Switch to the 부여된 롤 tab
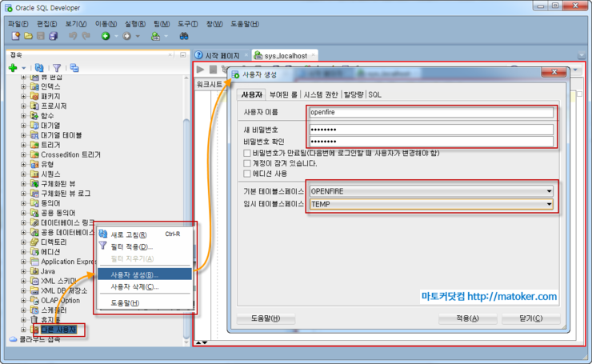This screenshot has width=592, height=364. tap(283, 94)
